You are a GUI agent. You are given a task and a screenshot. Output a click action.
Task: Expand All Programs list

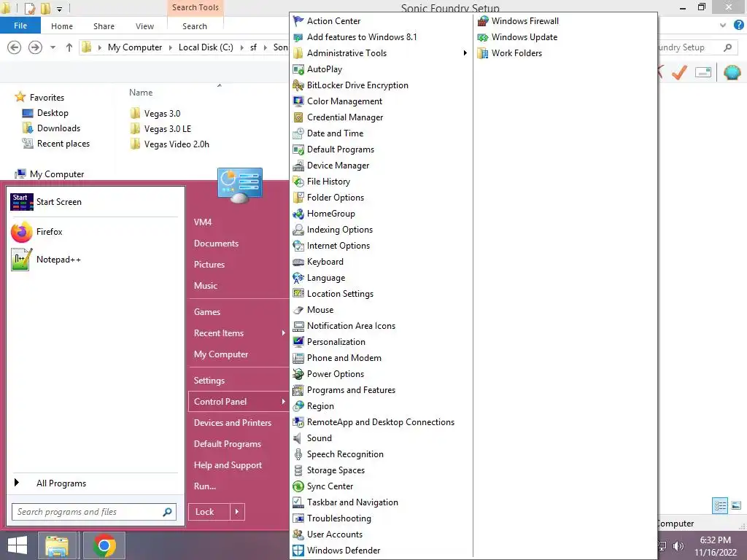coord(61,483)
